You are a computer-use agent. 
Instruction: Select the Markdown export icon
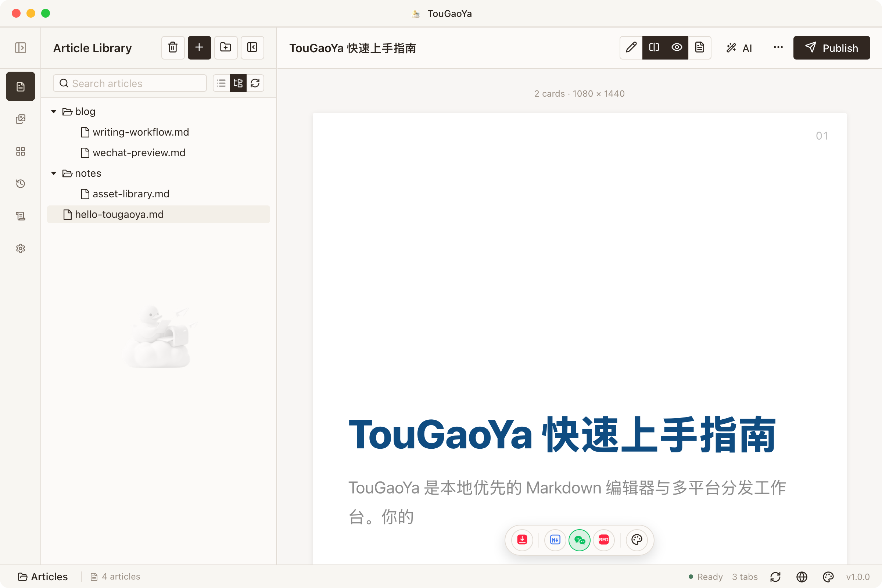click(555, 539)
